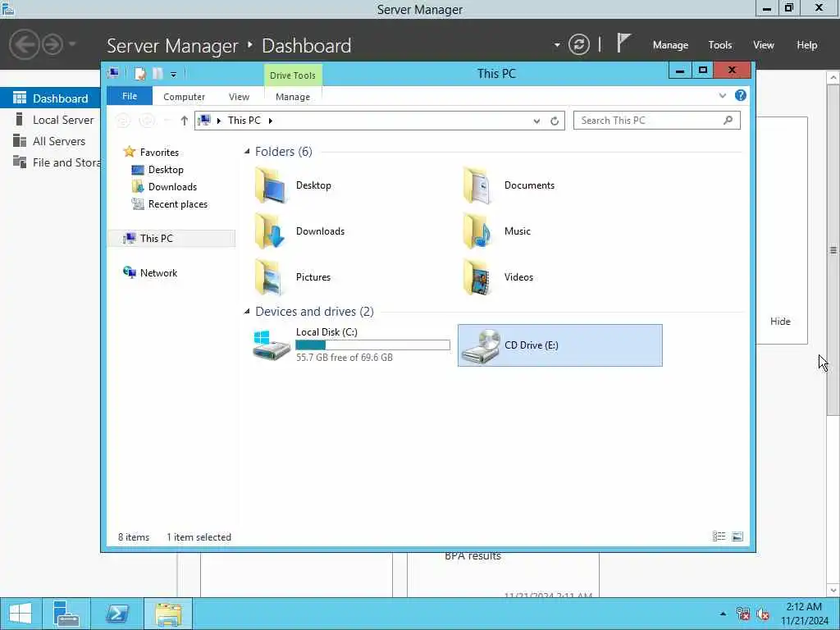Open the Music folder
The height and width of the screenshot is (630, 840).
tap(496, 231)
